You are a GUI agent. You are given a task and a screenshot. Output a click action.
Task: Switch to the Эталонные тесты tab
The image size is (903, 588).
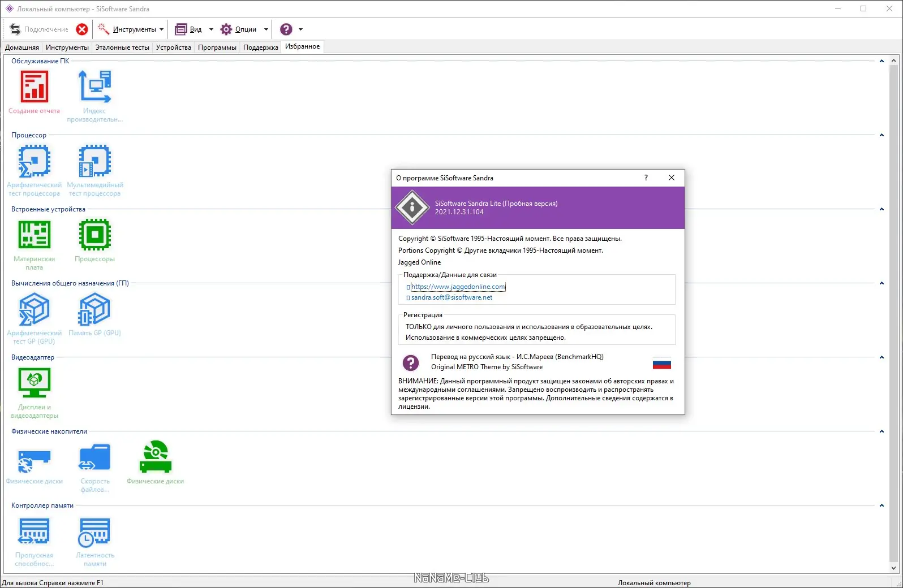(x=122, y=47)
